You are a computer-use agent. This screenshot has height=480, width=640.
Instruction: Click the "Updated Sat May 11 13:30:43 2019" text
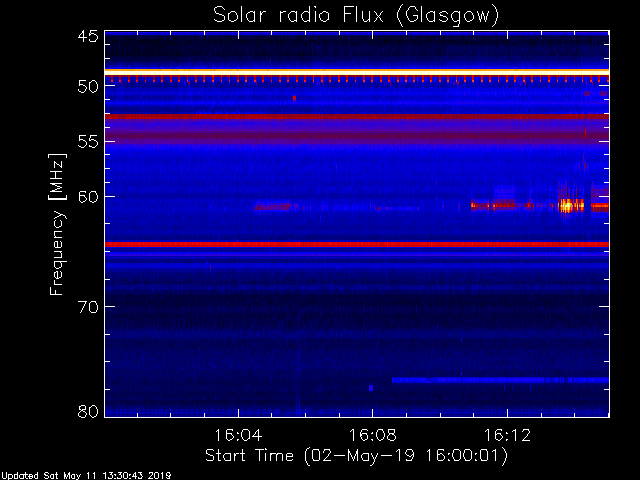click(86, 476)
